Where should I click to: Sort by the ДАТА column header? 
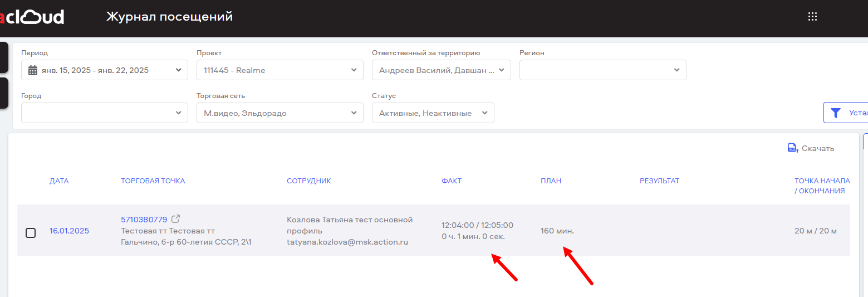[59, 181]
